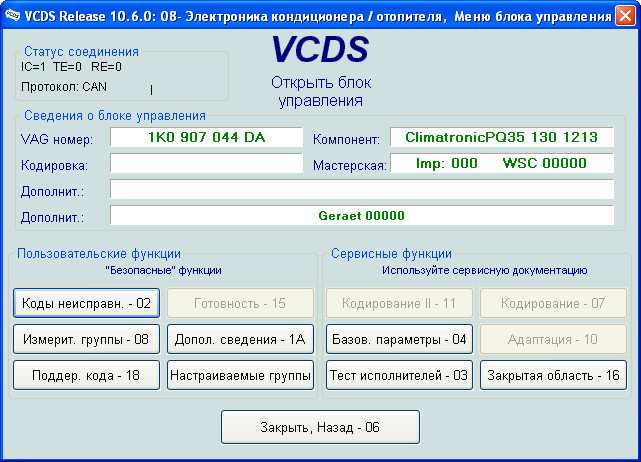Open fault codes via Коды неисправн. - 02
Screen dimensions: 641x462
coord(86,303)
